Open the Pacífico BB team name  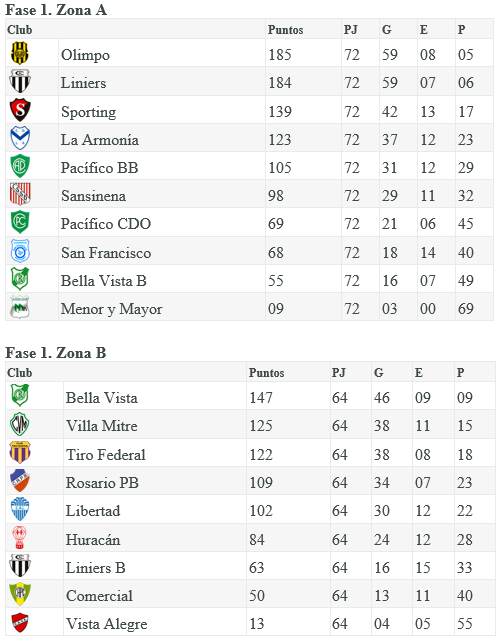click(99, 168)
